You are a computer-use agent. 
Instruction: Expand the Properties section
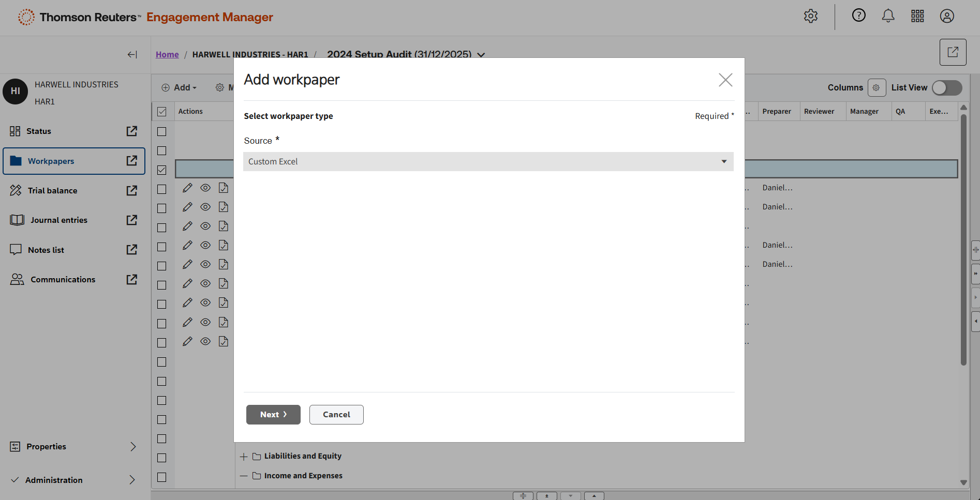tap(132, 447)
